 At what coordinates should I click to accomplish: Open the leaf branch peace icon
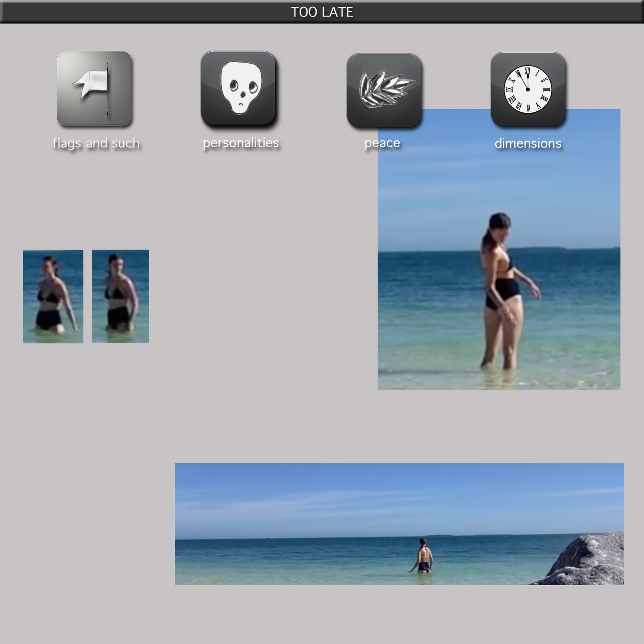[x=384, y=90]
